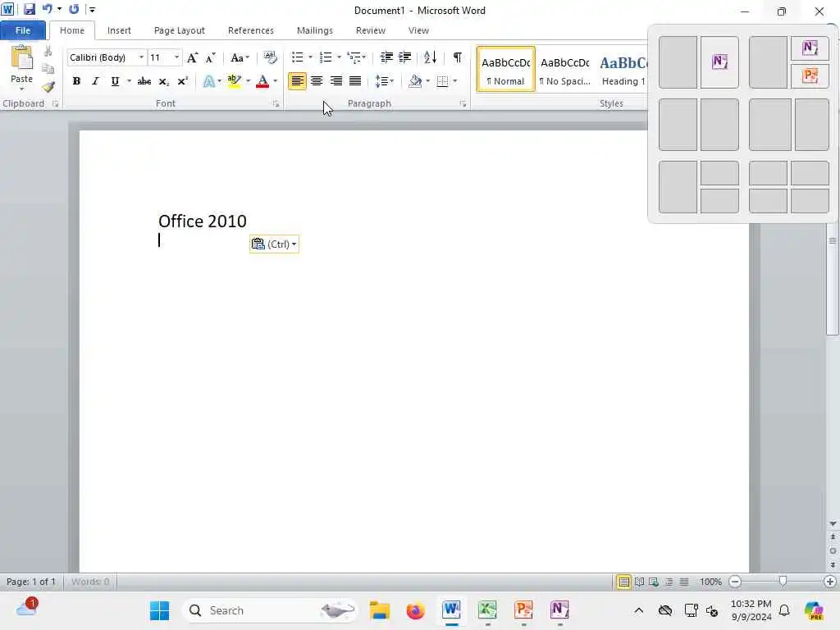Expand the Bullets list dropdown arrow

pyautogui.click(x=310, y=57)
